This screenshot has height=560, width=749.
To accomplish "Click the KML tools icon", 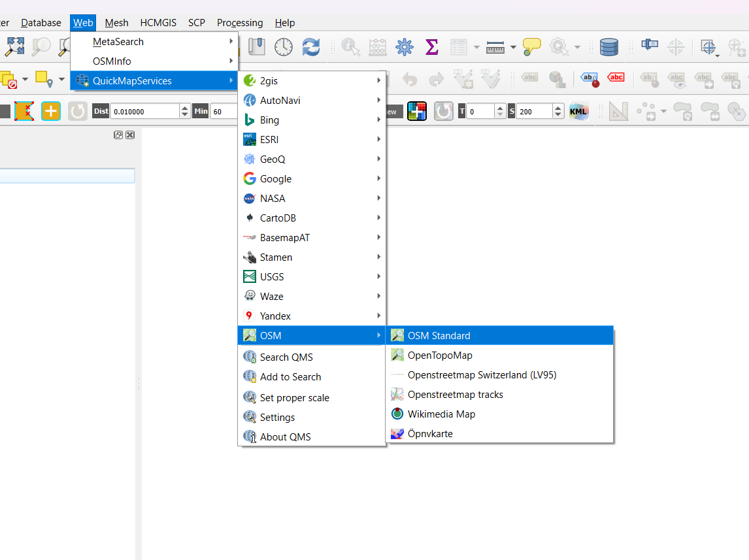I will 578,111.
